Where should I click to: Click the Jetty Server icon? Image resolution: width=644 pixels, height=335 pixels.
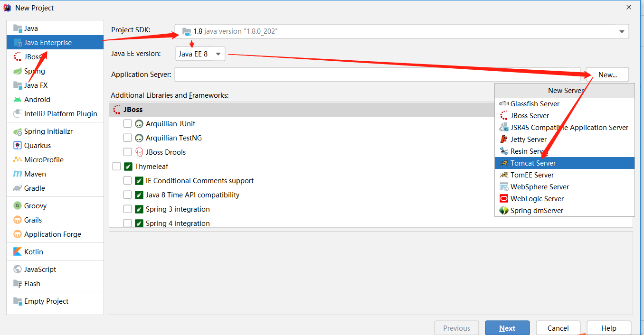504,140
